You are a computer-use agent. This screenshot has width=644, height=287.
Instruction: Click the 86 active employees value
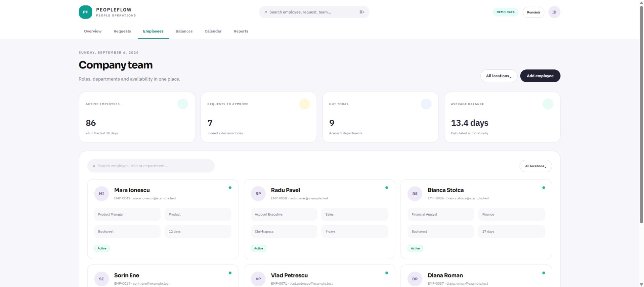coord(91,123)
